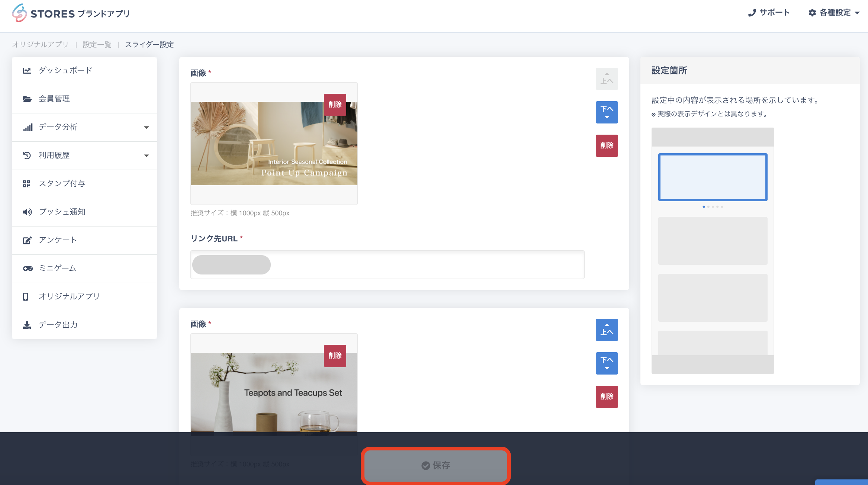Click the 保存 save button
The image size is (868, 485).
pyautogui.click(x=435, y=465)
